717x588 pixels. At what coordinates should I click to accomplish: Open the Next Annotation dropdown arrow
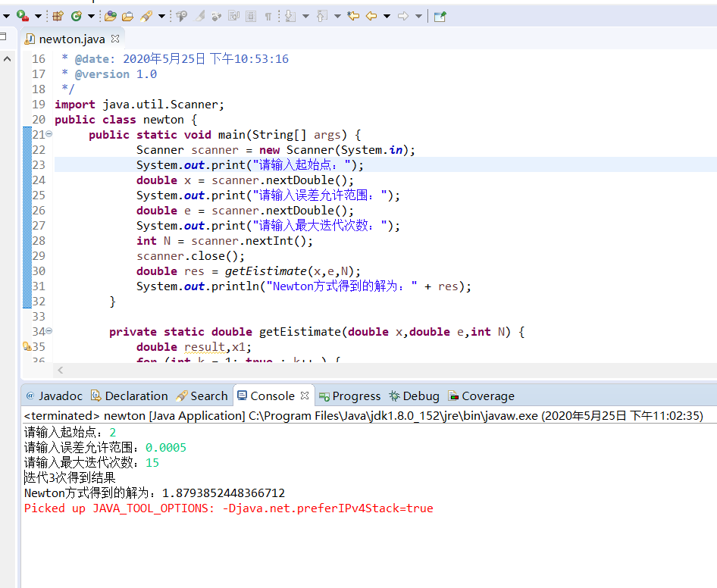(305, 17)
